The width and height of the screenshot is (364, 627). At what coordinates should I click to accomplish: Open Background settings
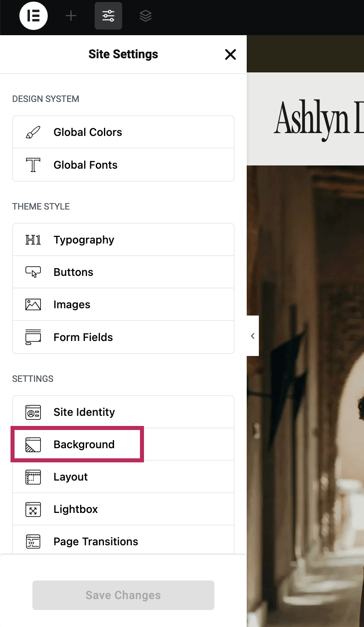(84, 444)
